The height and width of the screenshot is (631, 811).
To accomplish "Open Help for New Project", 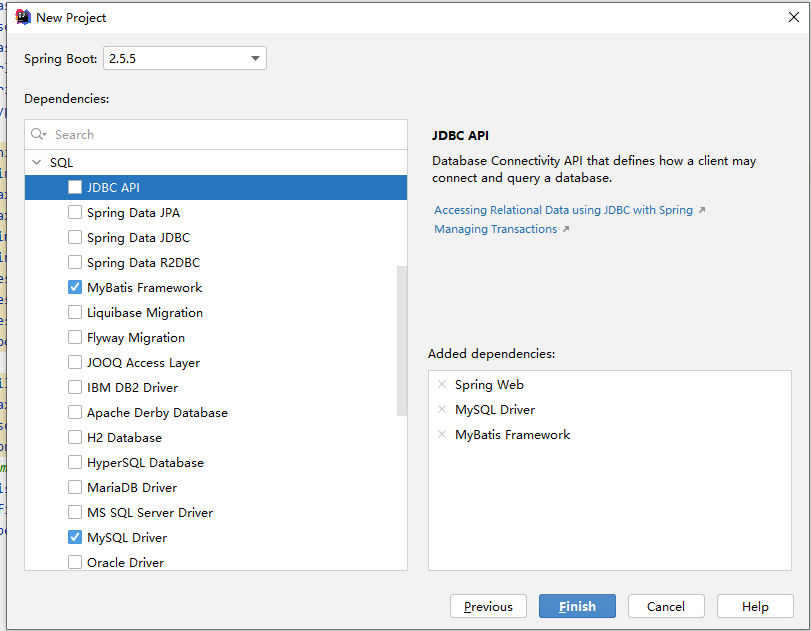I will point(755,606).
